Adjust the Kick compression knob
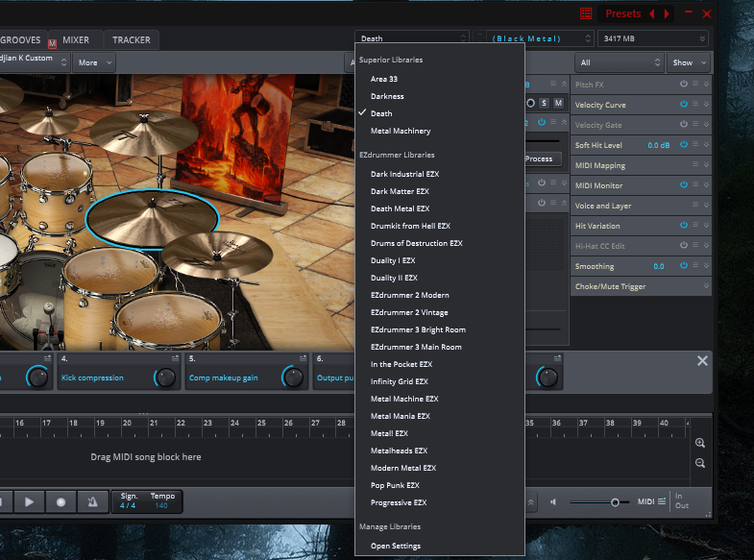754x560 pixels. point(165,377)
